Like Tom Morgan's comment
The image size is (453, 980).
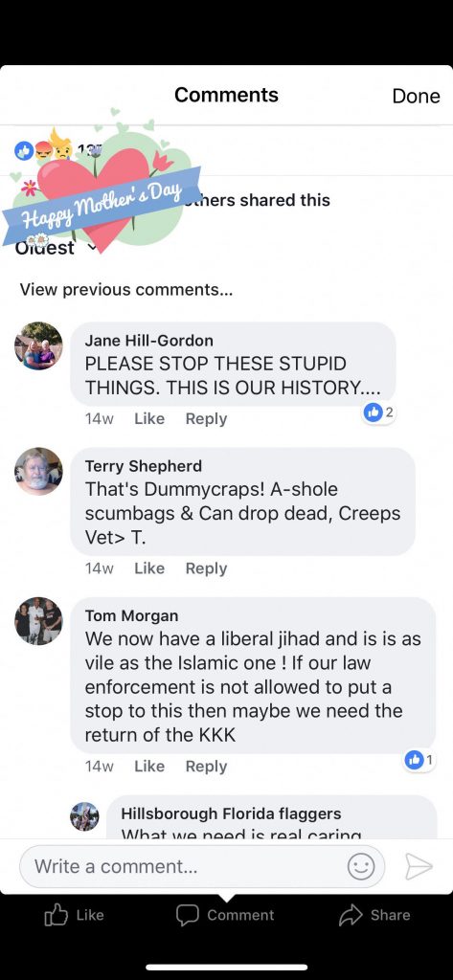148,767
